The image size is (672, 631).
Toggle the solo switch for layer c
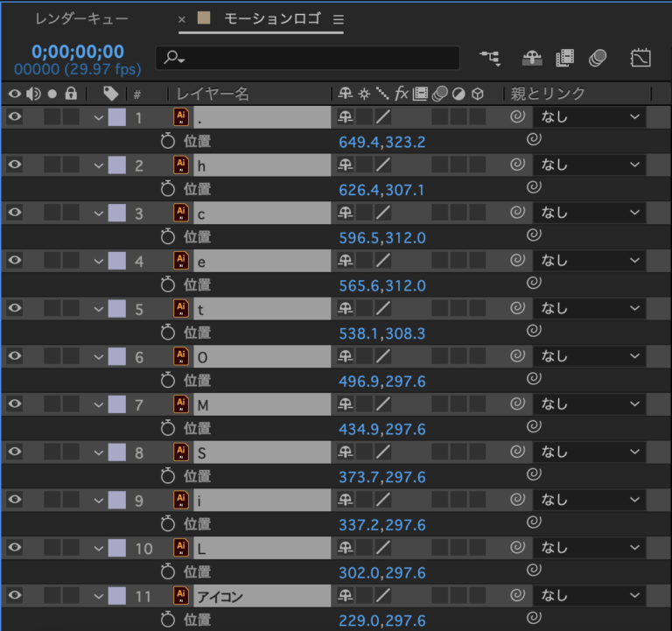[52, 213]
